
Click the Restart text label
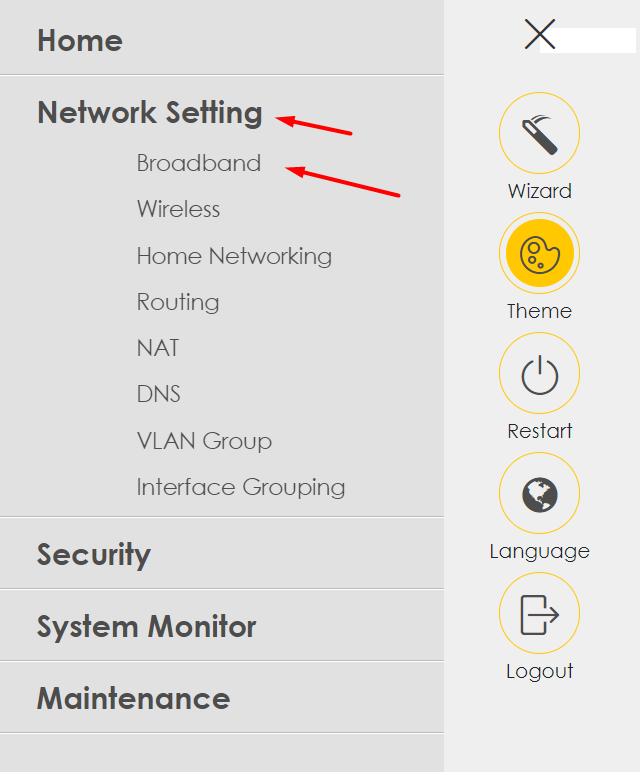[540, 431]
